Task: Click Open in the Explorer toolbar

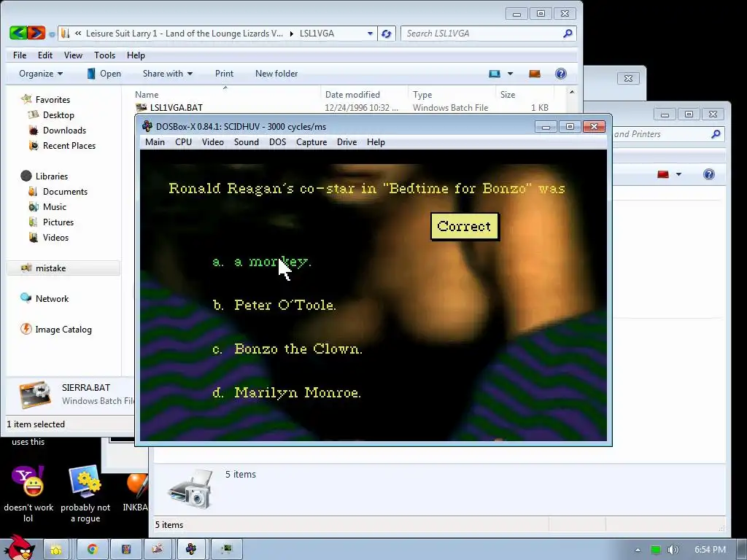Action: (104, 74)
